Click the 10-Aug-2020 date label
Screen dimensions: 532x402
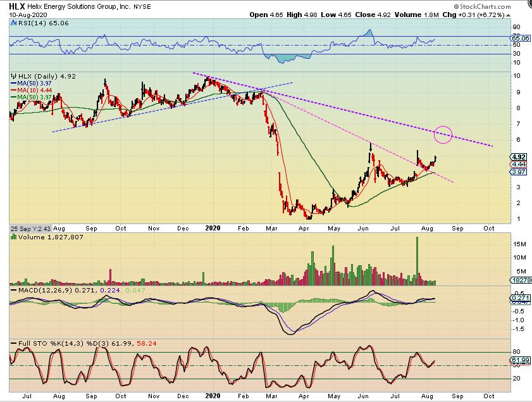click(28, 15)
